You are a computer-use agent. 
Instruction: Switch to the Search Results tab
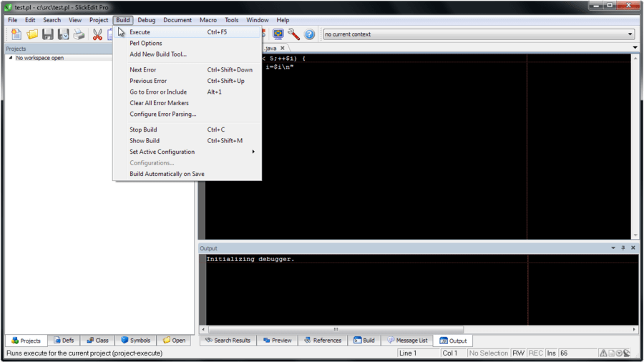click(x=228, y=341)
